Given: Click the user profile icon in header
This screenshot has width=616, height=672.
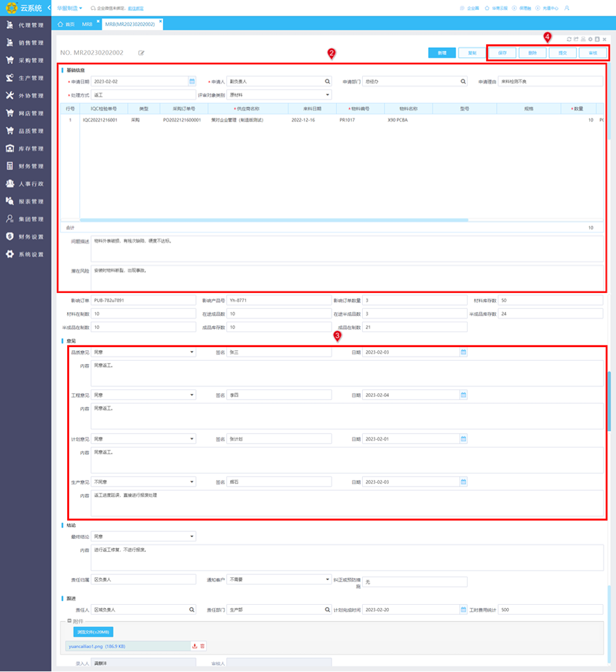Looking at the screenshot, I should pyautogui.click(x=567, y=7).
